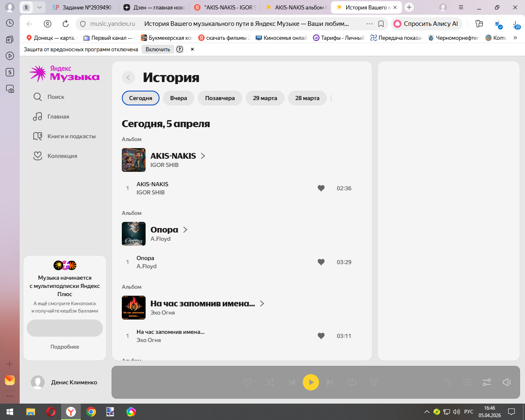
Task: Click the volume speaker icon
Action: pyautogui.click(x=507, y=382)
